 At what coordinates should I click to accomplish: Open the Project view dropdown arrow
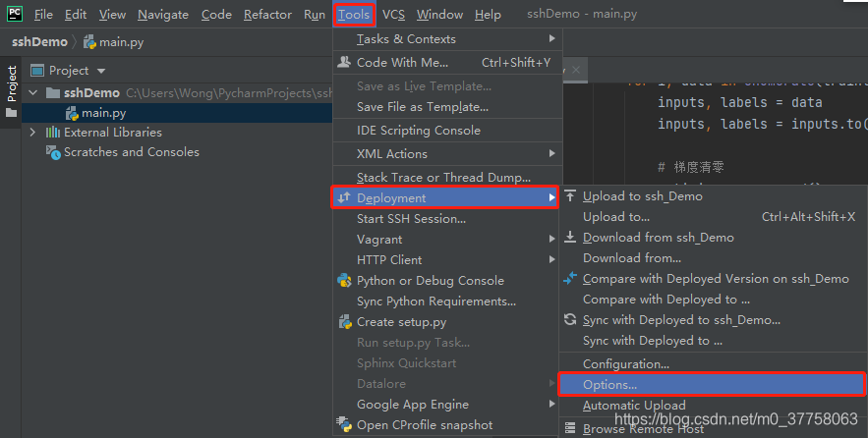pos(100,71)
